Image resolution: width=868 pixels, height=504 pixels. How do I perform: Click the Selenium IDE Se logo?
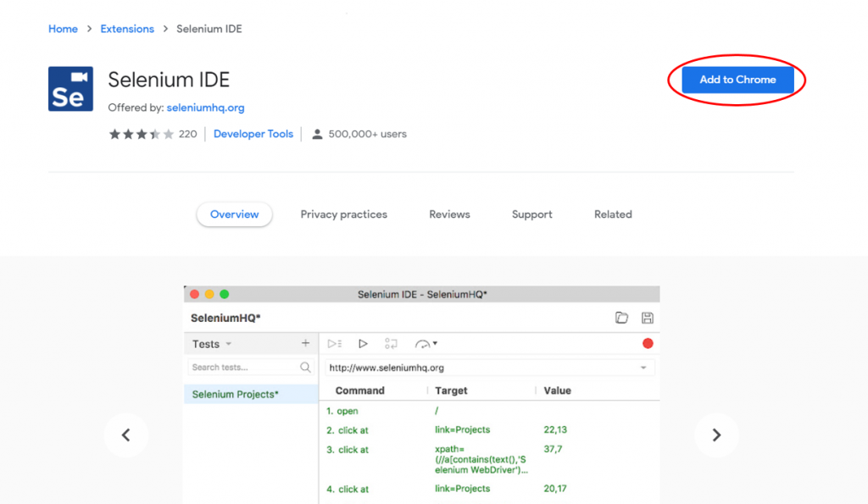point(70,89)
